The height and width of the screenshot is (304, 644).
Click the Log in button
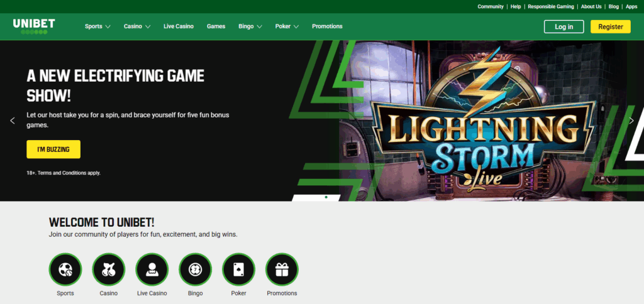point(564,26)
